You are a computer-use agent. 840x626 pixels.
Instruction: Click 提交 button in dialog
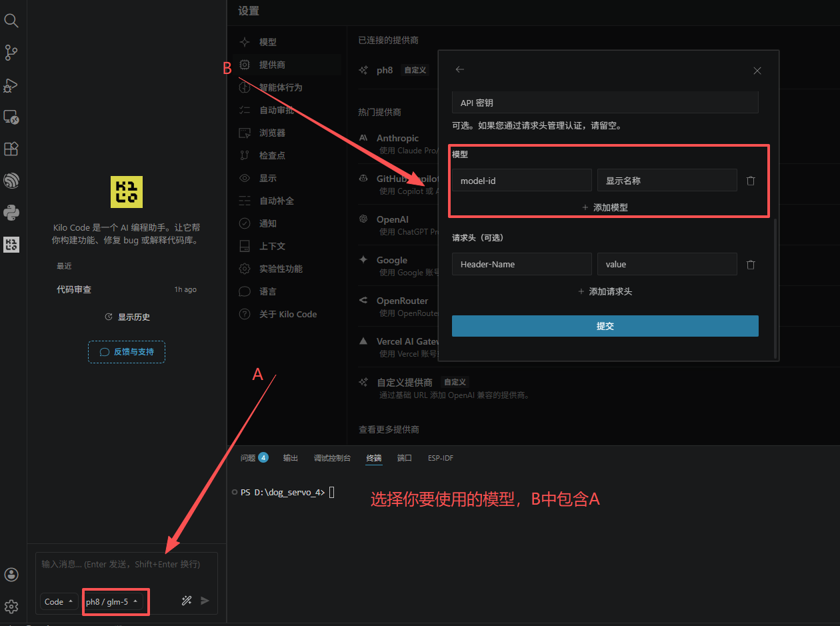[x=605, y=326]
